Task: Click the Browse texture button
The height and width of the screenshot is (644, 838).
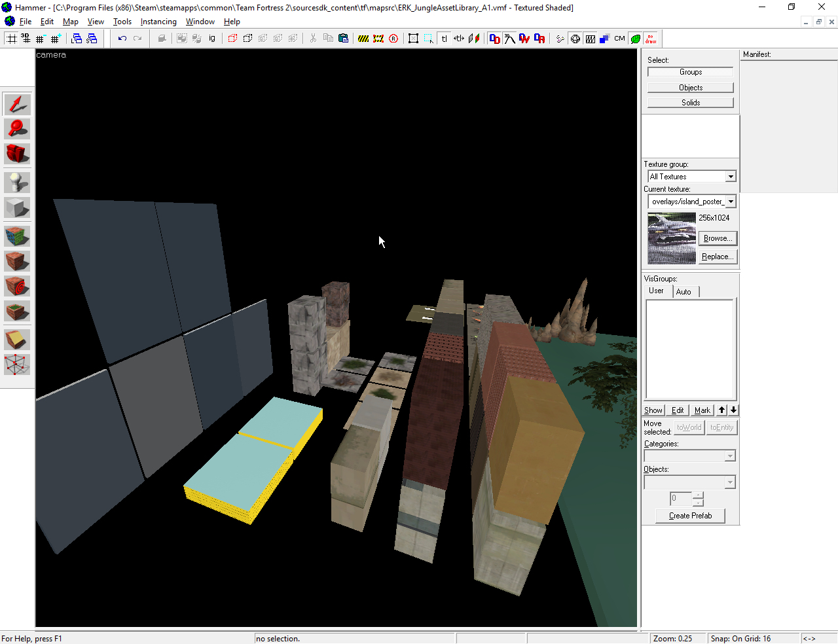Action: [718, 238]
